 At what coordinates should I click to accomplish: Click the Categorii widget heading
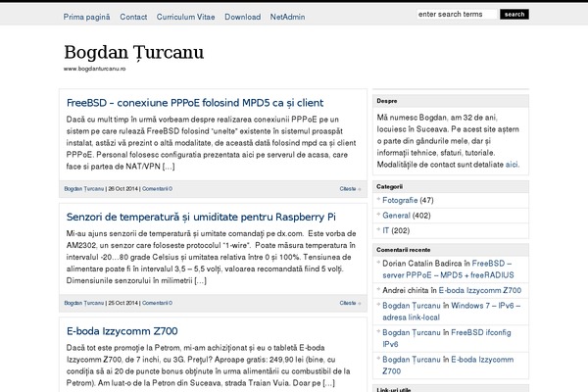point(389,186)
